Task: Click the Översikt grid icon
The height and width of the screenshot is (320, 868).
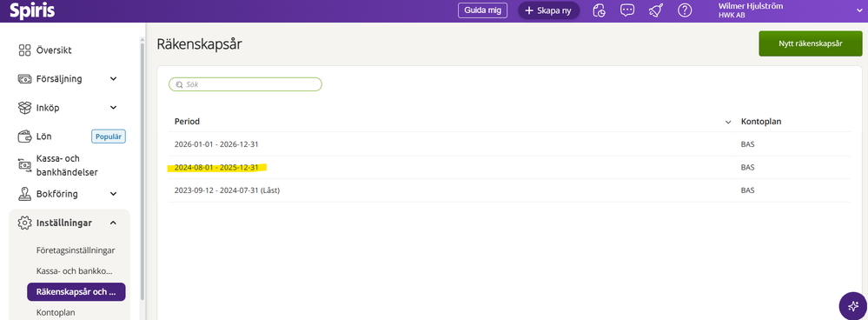Action: [24, 50]
